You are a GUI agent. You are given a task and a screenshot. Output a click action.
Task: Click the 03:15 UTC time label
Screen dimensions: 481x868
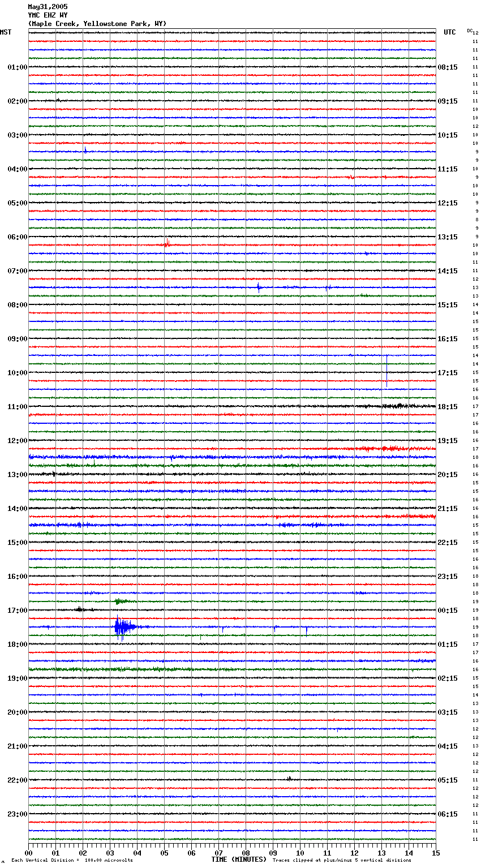pyautogui.click(x=448, y=712)
